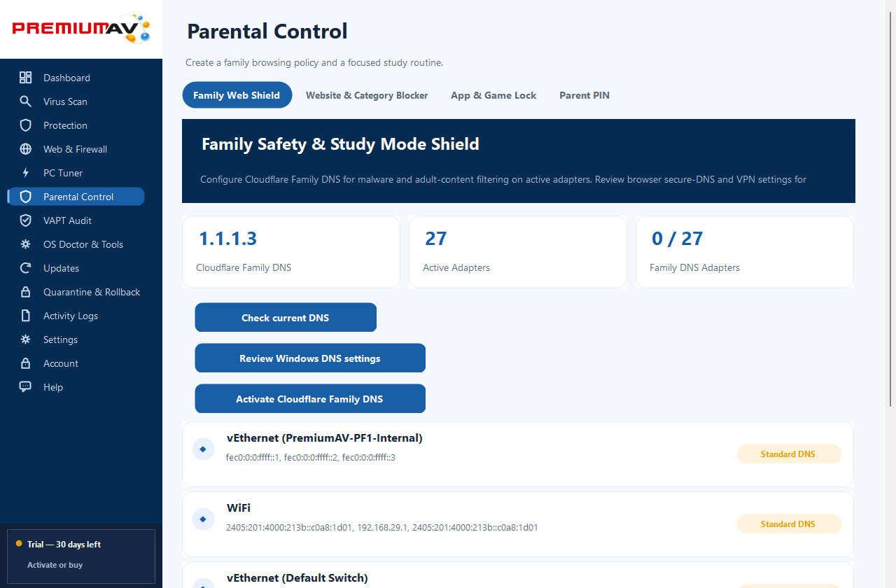The width and height of the screenshot is (896, 588).
Task: Click the Family Safety & Study Mode Shield heading
Action: [340, 144]
